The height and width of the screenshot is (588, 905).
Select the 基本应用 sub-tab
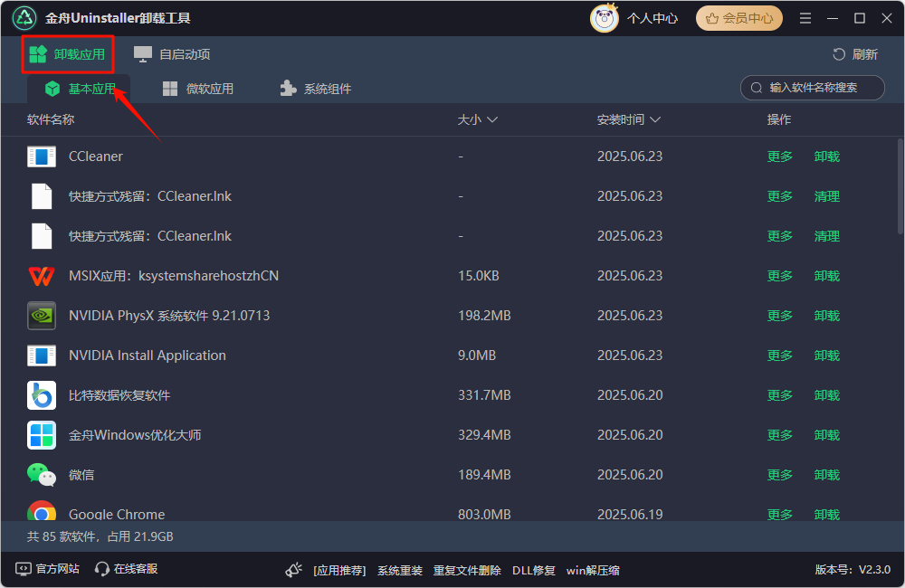tap(81, 89)
